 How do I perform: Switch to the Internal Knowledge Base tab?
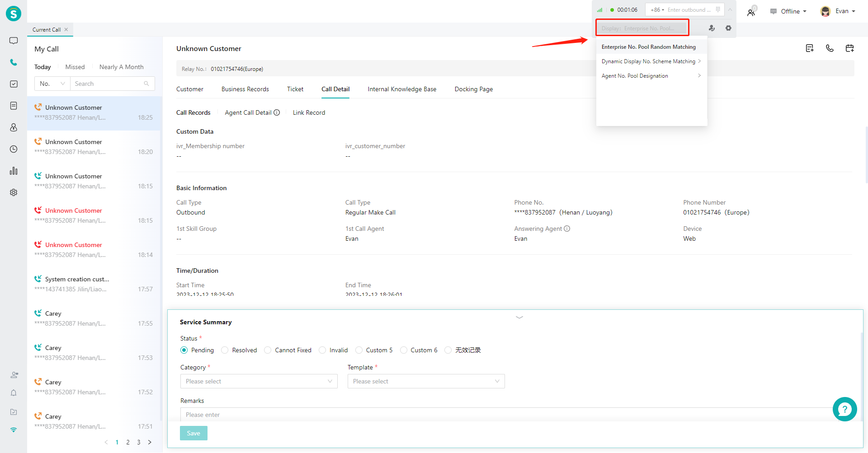pyautogui.click(x=402, y=89)
